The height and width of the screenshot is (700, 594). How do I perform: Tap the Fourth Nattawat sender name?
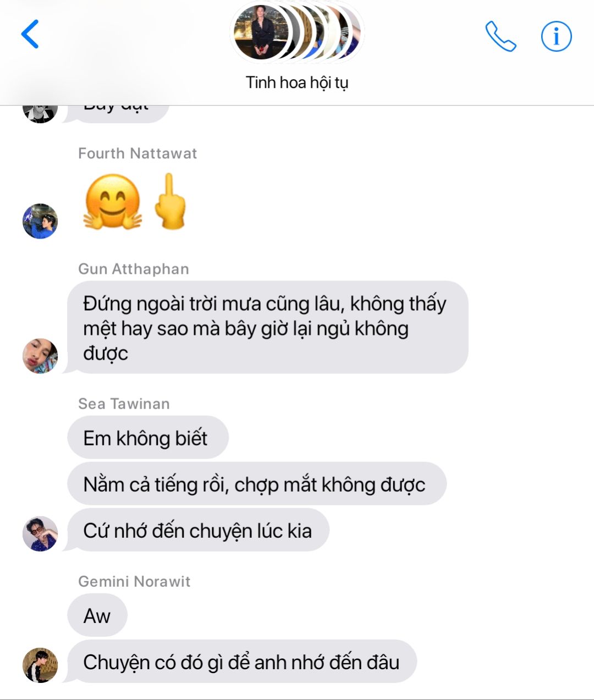[137, 153]
